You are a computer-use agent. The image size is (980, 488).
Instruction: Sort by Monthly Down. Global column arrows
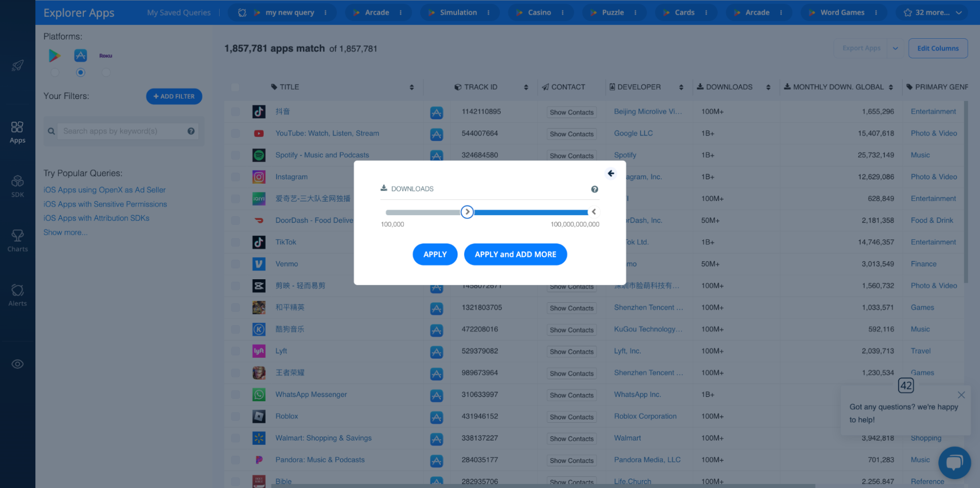(891, 87)
